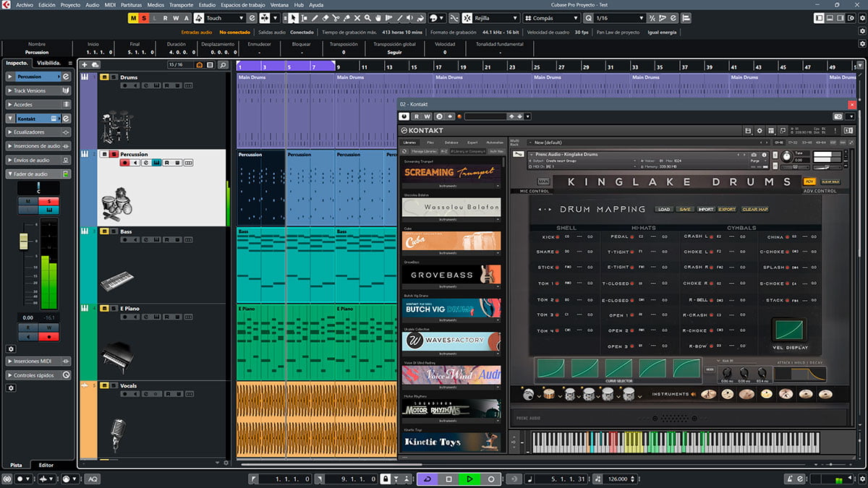Expand Inserciones de audio section
This screenshot has width=868, height=488.
[38, 146]
